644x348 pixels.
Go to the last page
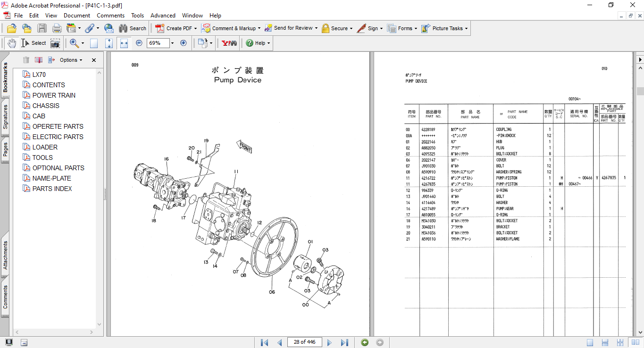pyautogui.click(x=344, y=342)
